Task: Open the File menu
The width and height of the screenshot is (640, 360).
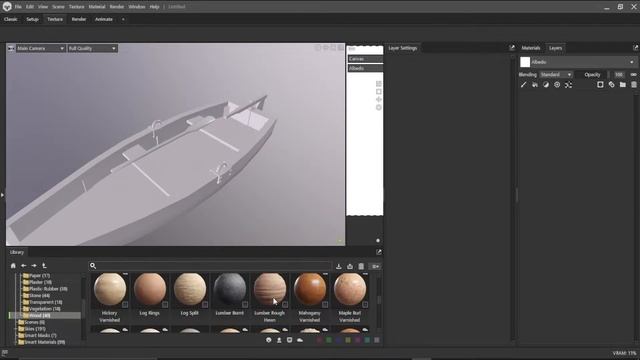Action: [x=18, y=7]
